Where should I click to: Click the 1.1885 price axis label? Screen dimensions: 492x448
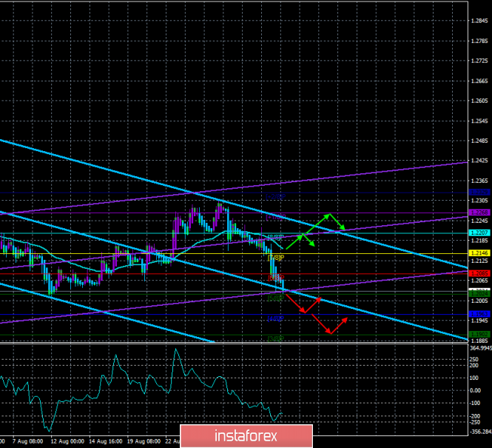tap(479, 341)
